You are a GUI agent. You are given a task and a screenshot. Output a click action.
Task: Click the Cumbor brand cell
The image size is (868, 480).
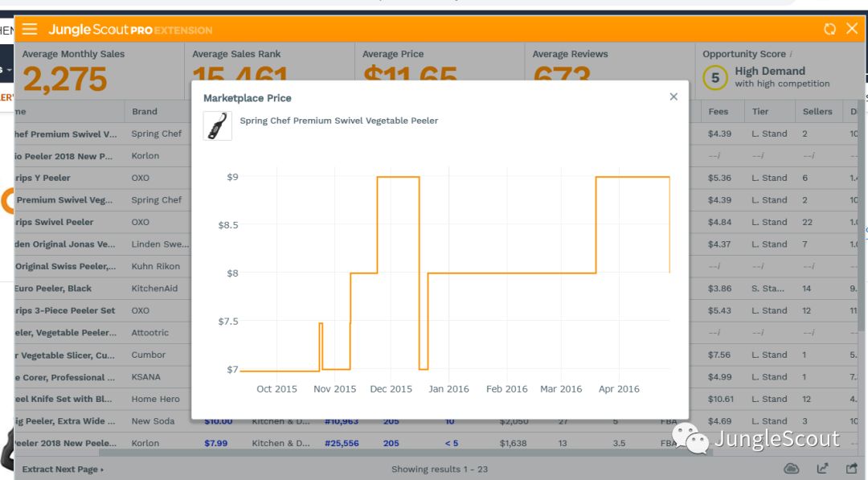coord(149,355)
